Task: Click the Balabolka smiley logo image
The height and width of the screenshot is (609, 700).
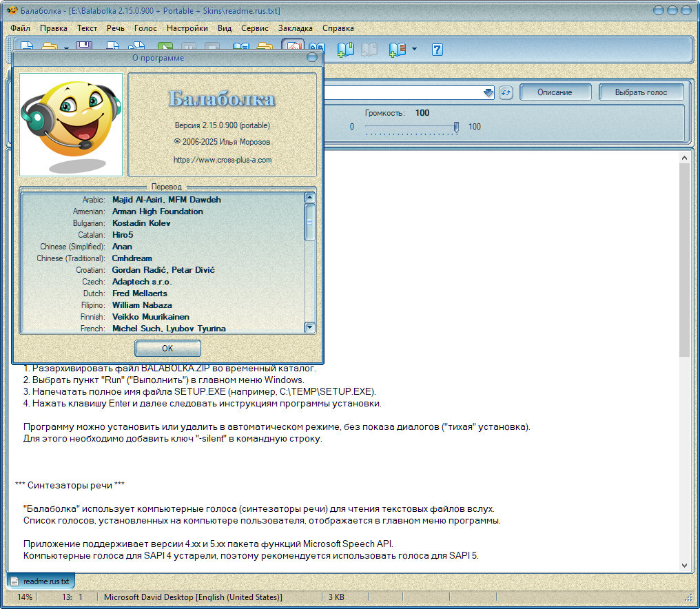Action: coord(71,125)
